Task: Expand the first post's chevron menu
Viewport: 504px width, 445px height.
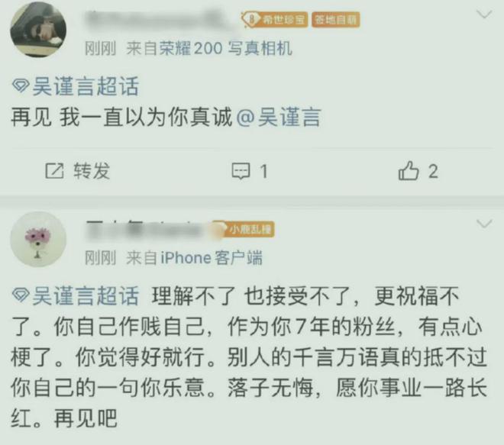Action: pos(484,15)
